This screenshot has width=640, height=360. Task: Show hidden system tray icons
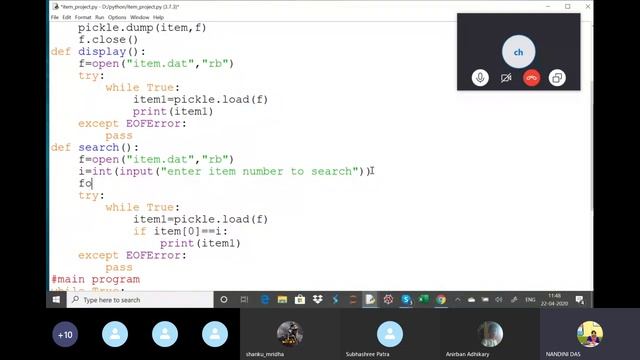click(458, 300)
